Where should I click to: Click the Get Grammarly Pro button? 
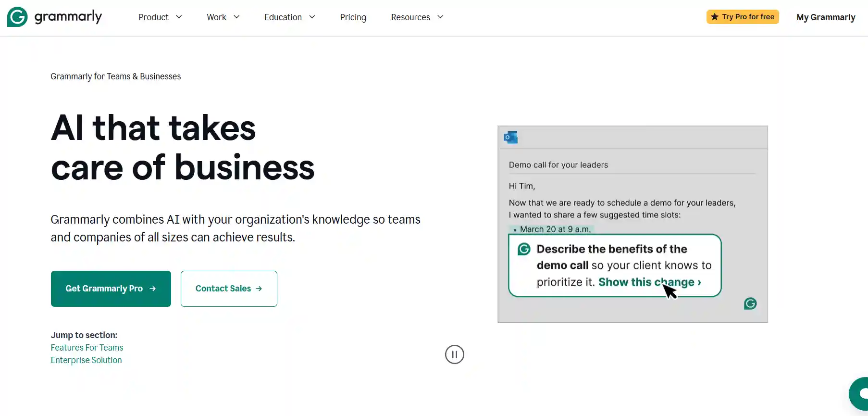[x=111, y=289]
